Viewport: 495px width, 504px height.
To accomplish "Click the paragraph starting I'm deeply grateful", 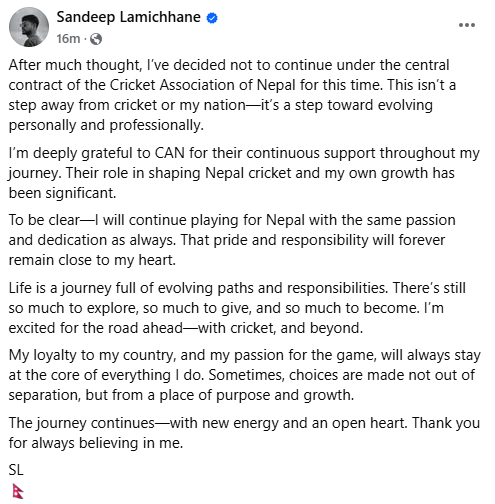I will point(244,173).
